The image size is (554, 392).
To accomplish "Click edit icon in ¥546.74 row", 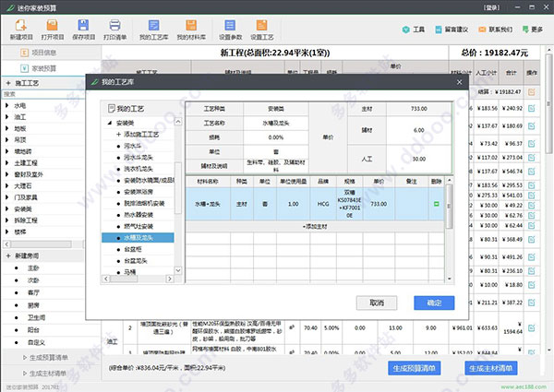I will (x=532, y=172).
